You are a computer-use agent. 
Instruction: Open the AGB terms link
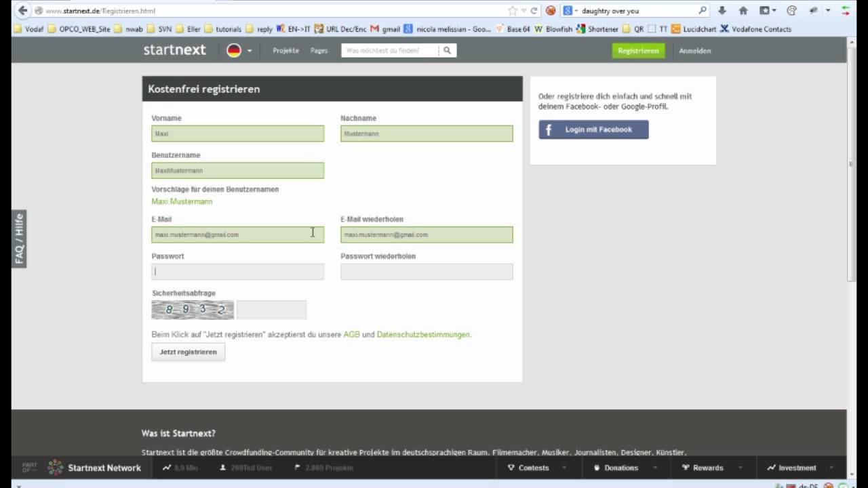[x=351, y=335]
